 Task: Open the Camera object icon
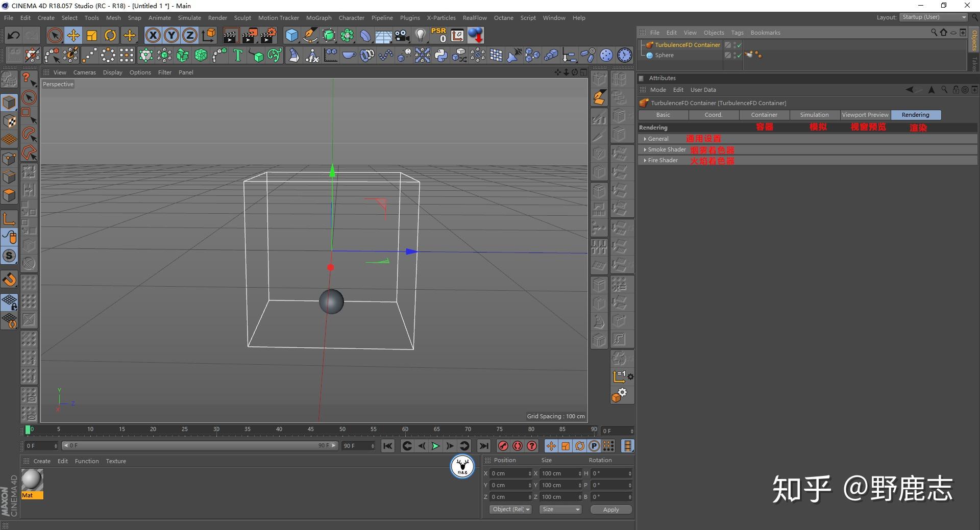coord(402,35)
